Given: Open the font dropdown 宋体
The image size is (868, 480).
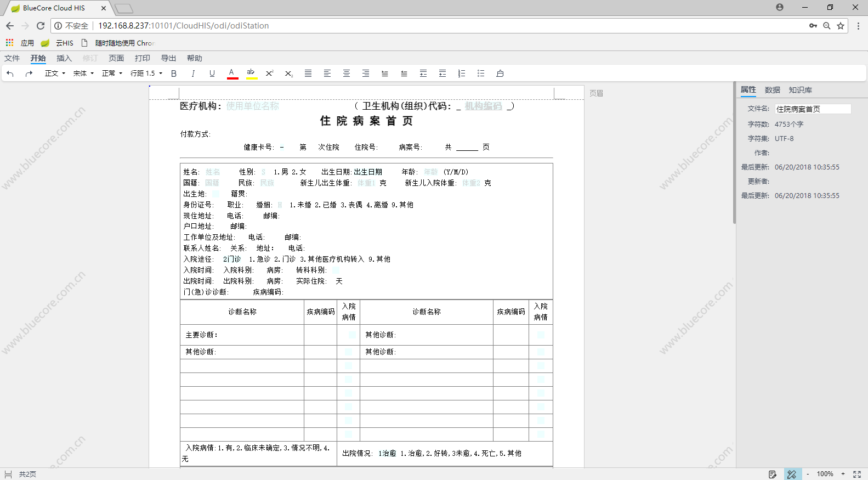Looking at the screenshot, I should (83, 74).
